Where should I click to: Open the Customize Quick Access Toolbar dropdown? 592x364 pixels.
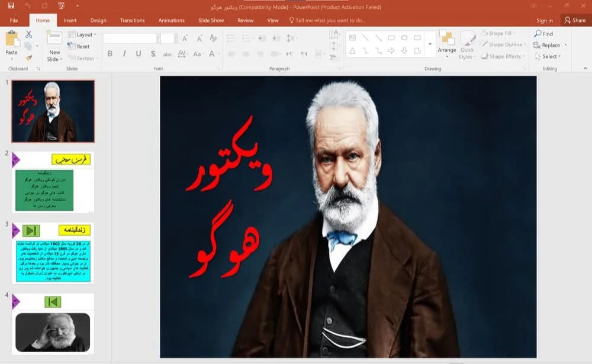78,6
